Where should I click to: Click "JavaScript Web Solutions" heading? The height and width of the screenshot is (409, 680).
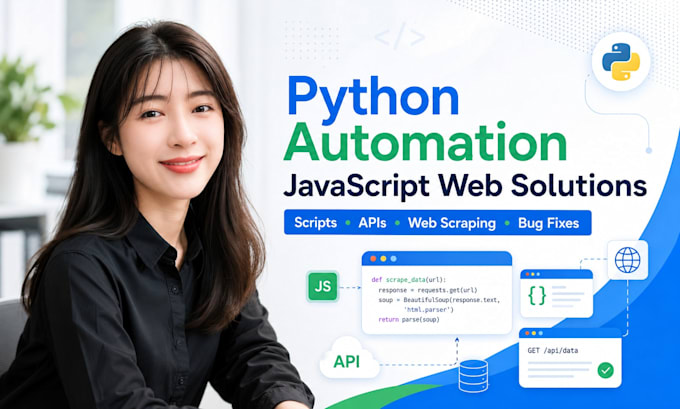pyautogui.click(x=465, y=185)
